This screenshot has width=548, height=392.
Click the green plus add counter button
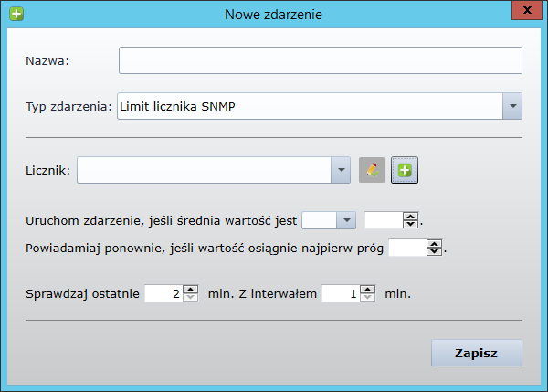[405, 170]
